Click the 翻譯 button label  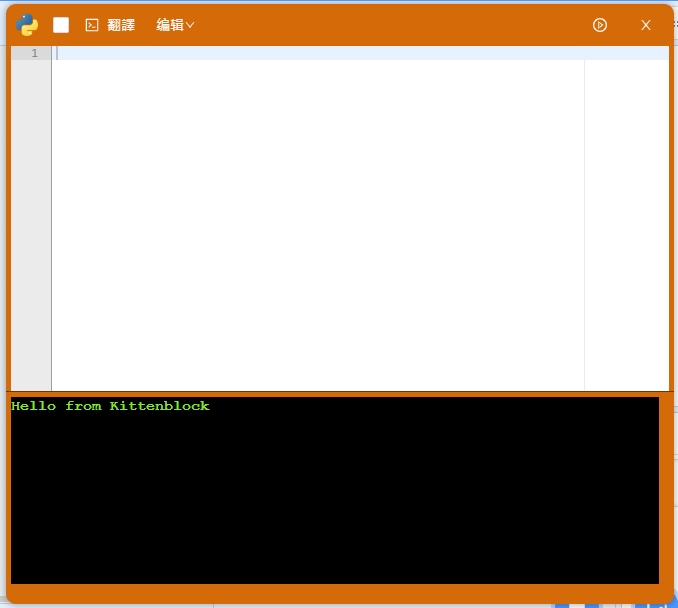pyautogui.click(x=121, y=25)
